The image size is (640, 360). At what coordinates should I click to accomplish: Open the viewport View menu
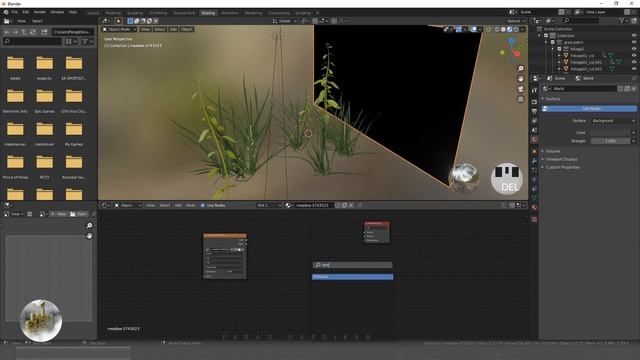(x=145, y=29)
